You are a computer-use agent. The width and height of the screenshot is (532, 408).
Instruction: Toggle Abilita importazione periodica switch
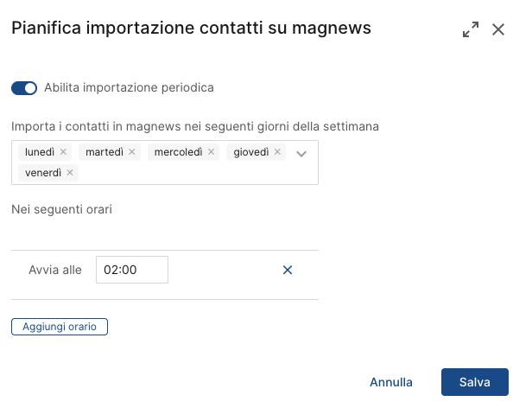24,87
